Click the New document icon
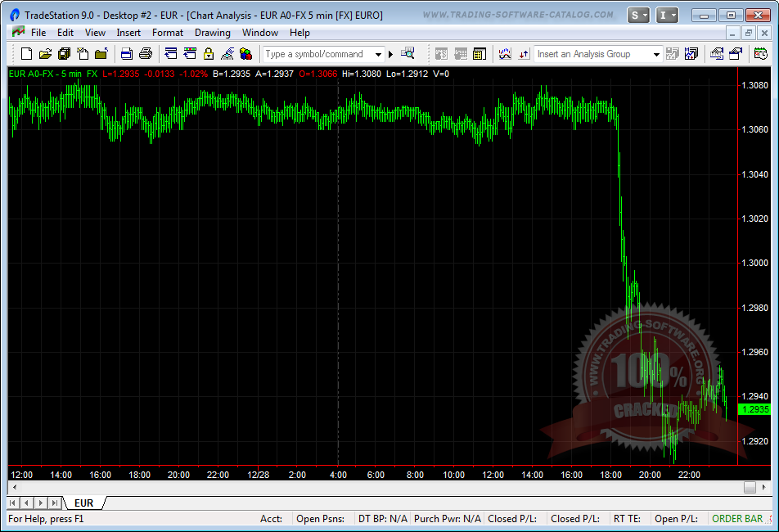The image size is (779, 532). 26,54
